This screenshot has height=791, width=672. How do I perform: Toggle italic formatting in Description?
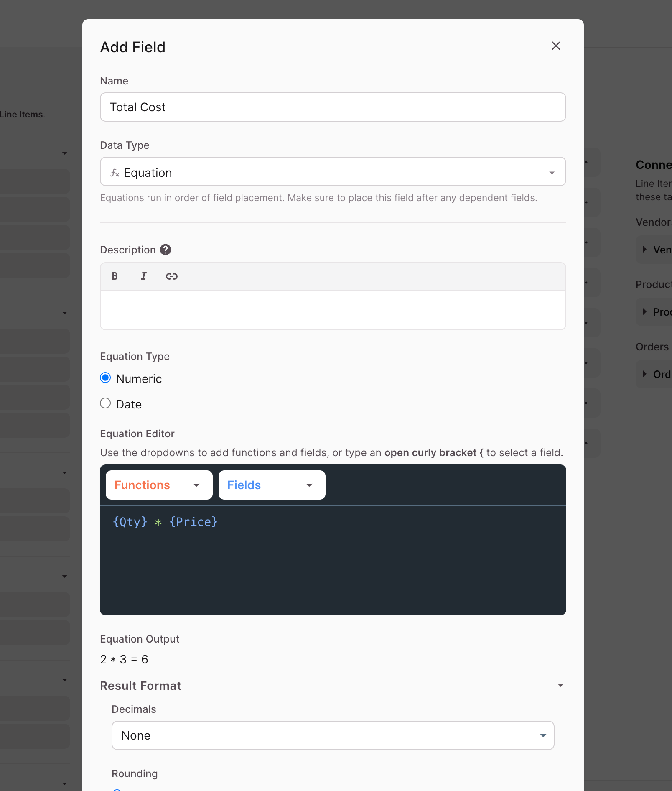point(143,276)
